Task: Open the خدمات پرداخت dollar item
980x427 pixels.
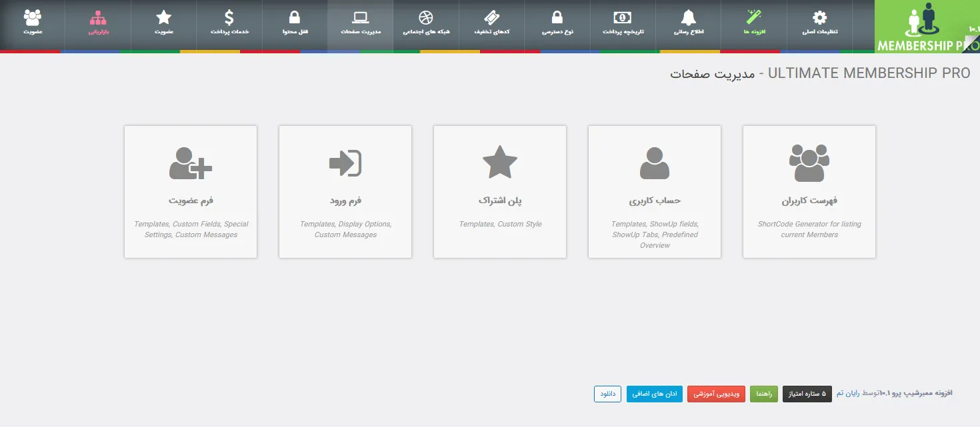Action: [x=229, y=25]
